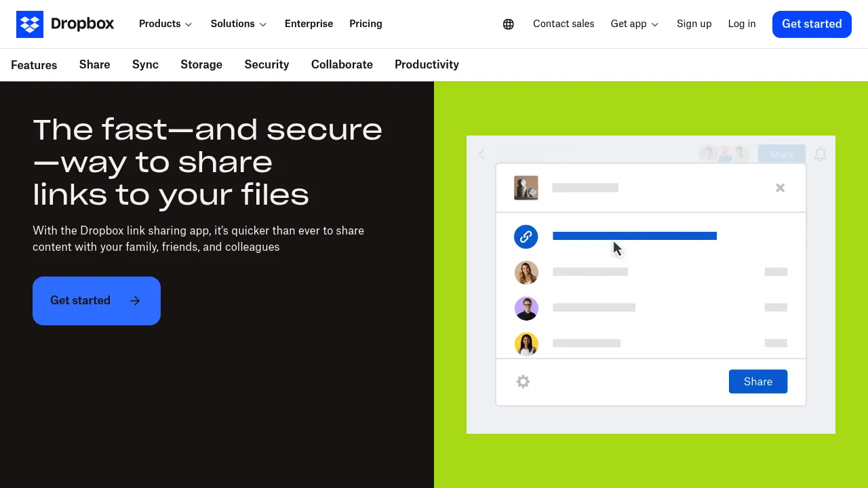Image resolution: width=868 pixels, height=488 pixels.
Task: Click the Log in link
Action: click(x=742, y=24)
